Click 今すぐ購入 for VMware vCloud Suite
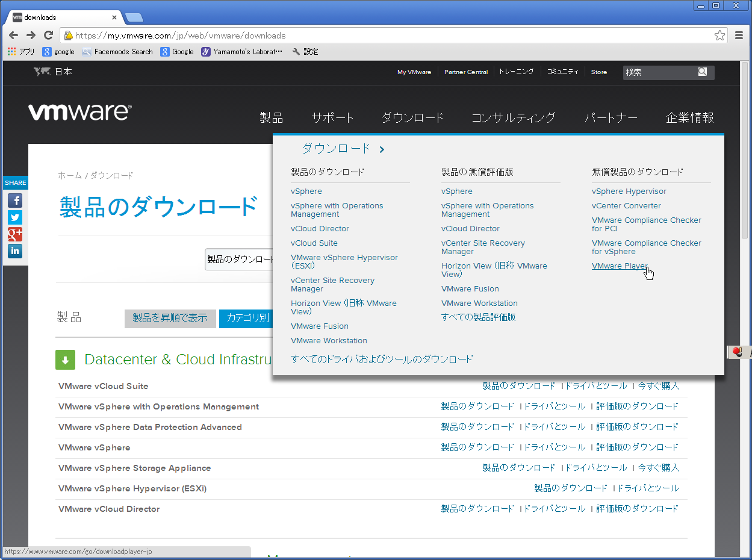 point(659,386)
